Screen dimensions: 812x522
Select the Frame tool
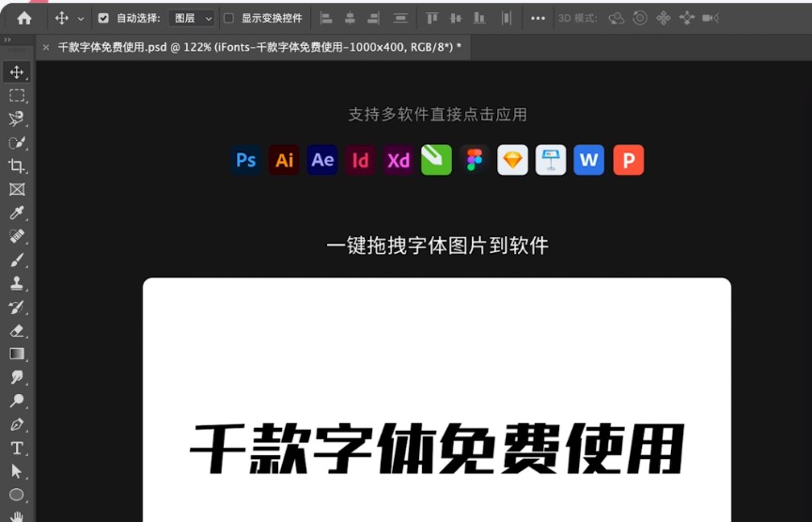coord(17,189)
